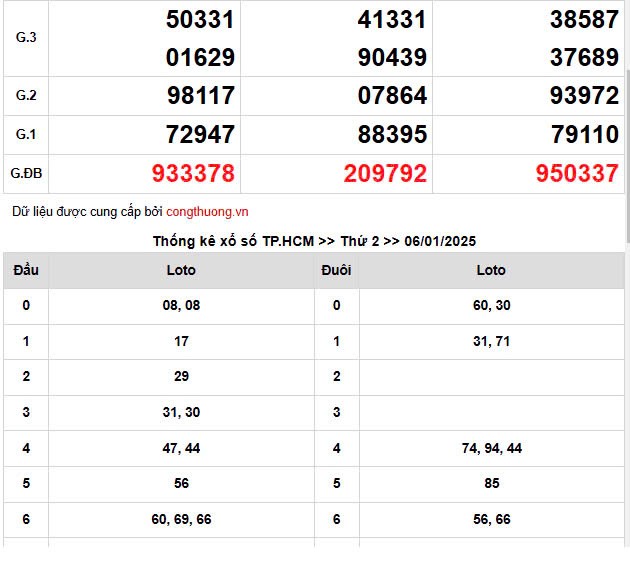Screen dimensions: 630x564
Task: Click the statistics heading Thống kê xổ số TP.HCM
Action: (x=314, y=241)
